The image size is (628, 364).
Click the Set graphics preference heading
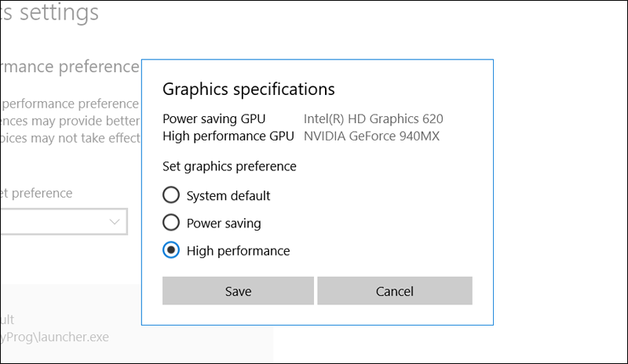(229, 166)
